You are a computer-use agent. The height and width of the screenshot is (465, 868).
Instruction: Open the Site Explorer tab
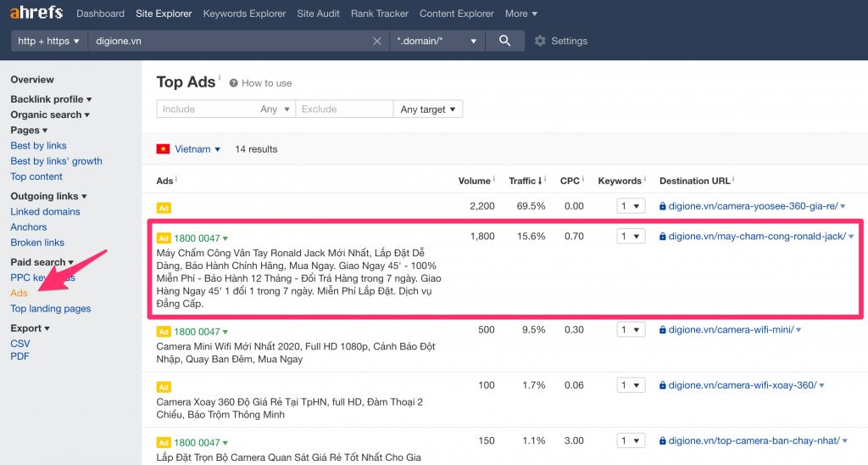pyautogui.click(x=164, y=14)
